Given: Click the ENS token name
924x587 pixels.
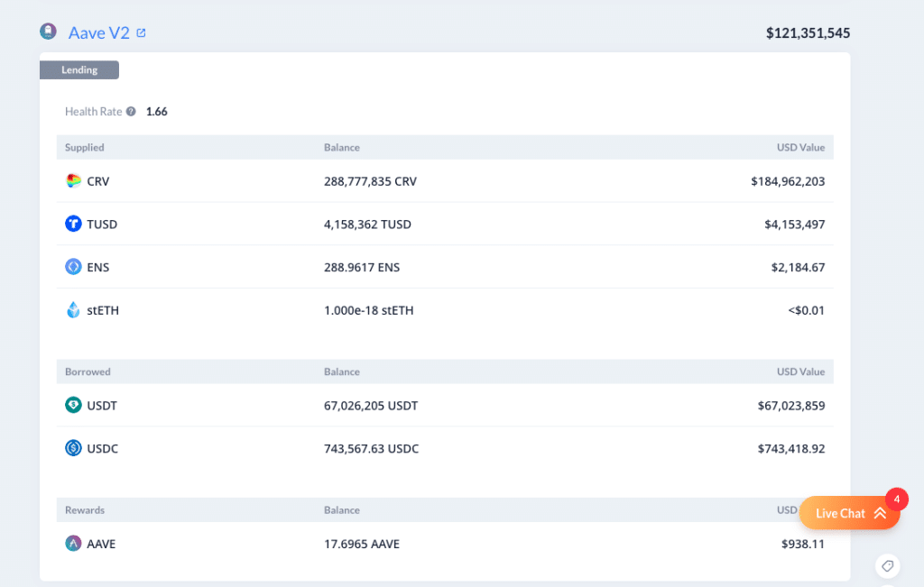Looking at the screenshot, I should pyautogui.click(x=97, y=267).
